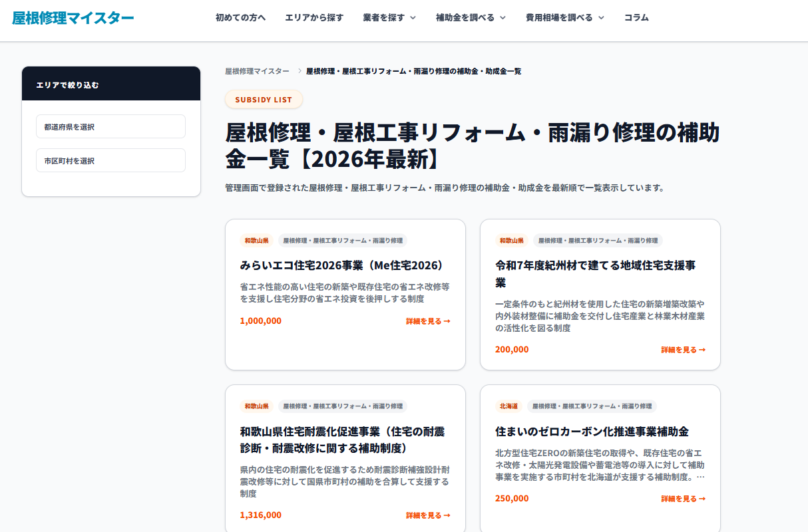Click 詳細を見る for みらいエコ住宅2026事業

point(428,321)
